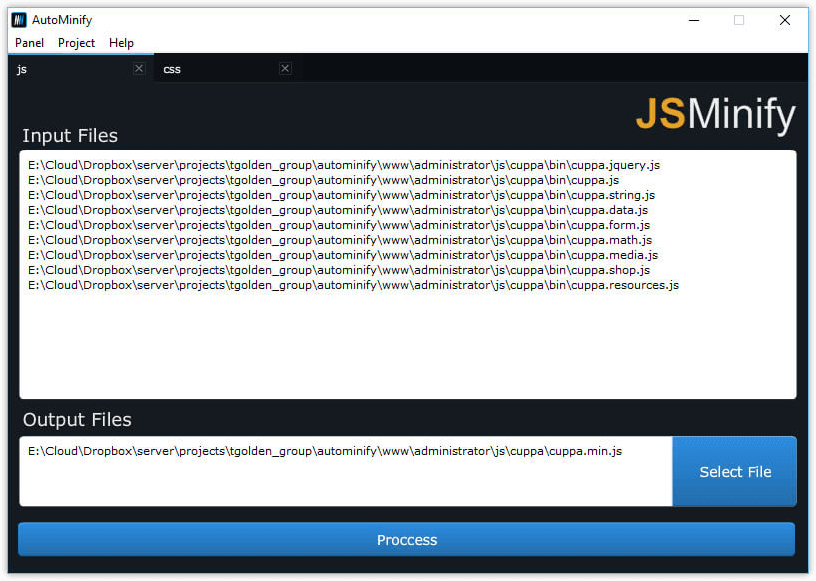Select the cuppa.shop.js input line
Viewport: 816px width, 581px height.
[339, 270]
